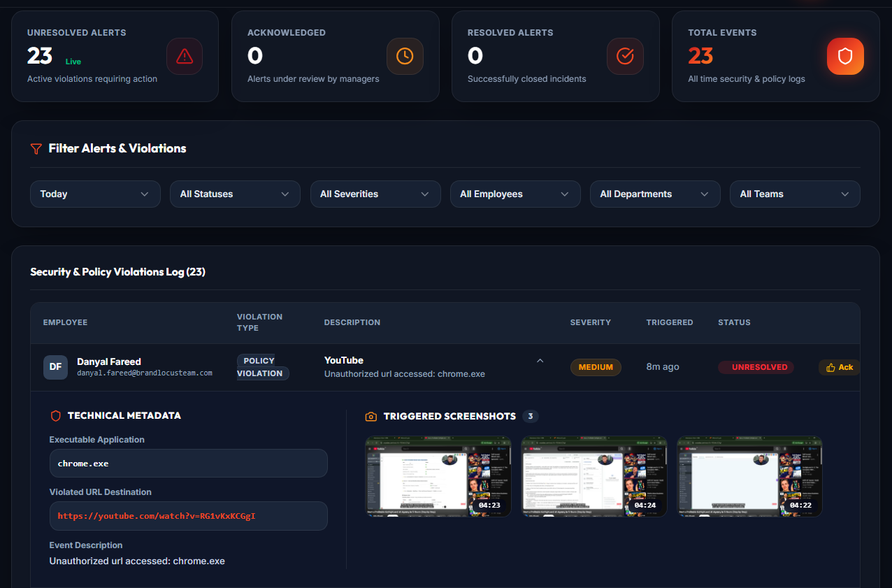Click the TRIGGERED column header
The image size is (892, 588).
670,322
